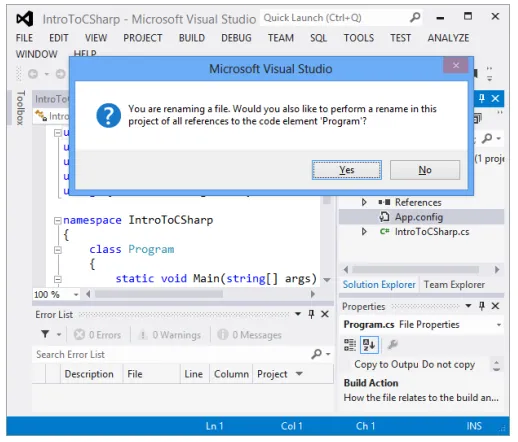This screenshot has height=442, width=518.
Task: Open the PROJECT menu
Action: (143, 38)
